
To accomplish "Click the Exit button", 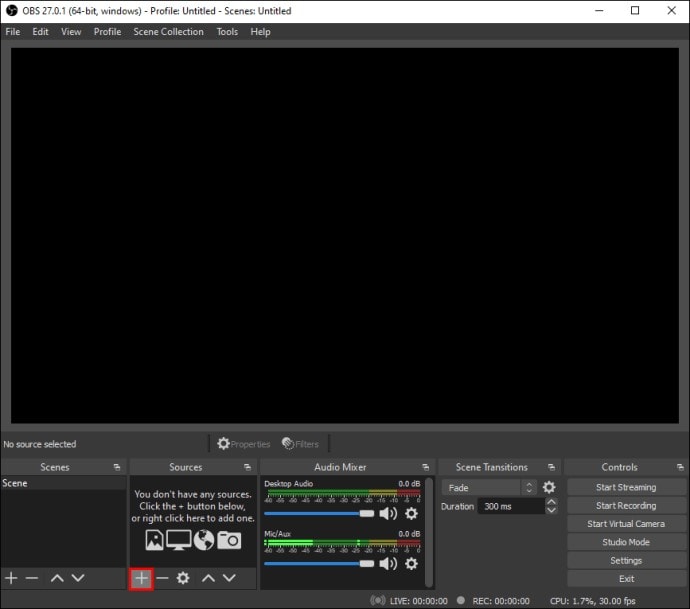I will click(x=626, y=579).
